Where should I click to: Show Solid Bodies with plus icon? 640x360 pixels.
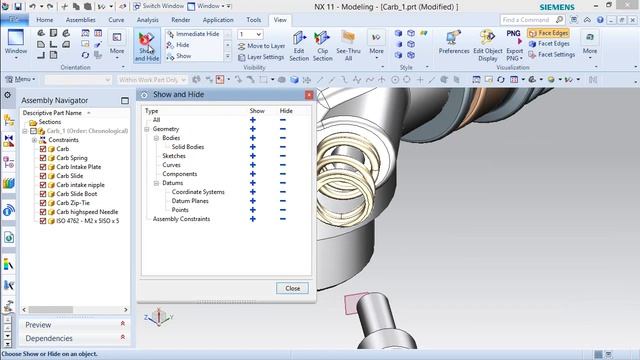(x=253, y=147)
